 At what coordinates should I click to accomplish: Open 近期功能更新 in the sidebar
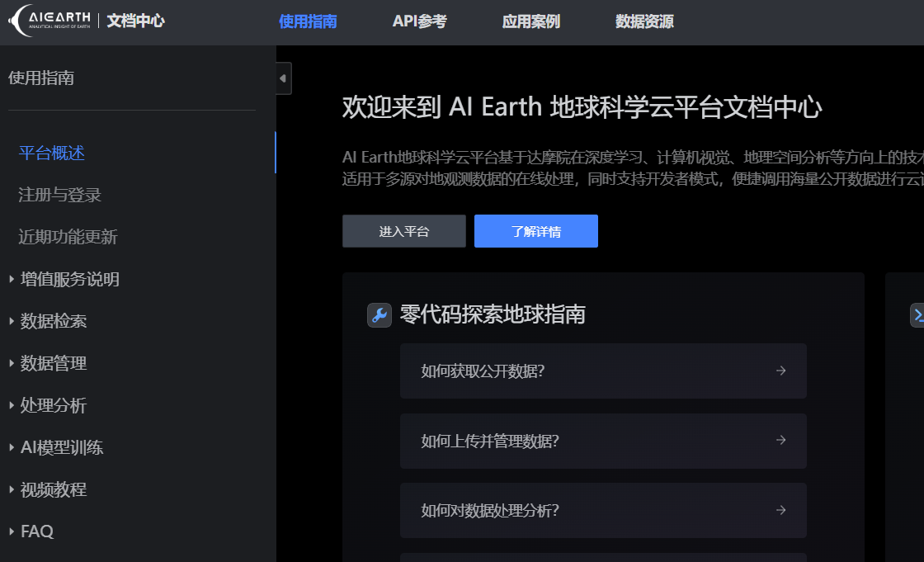pyautogui.click(x=68, y=237)
